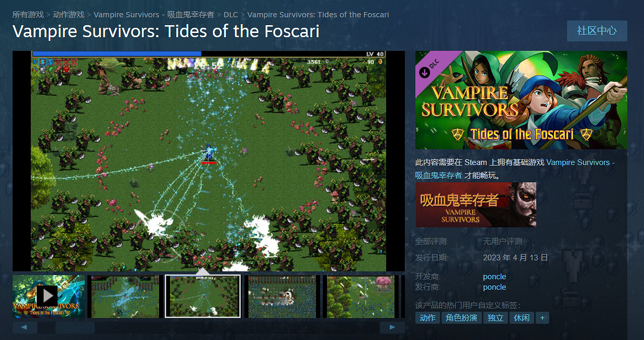Select the highlighted third screenshot thumbnail

(x=203, y=297)
